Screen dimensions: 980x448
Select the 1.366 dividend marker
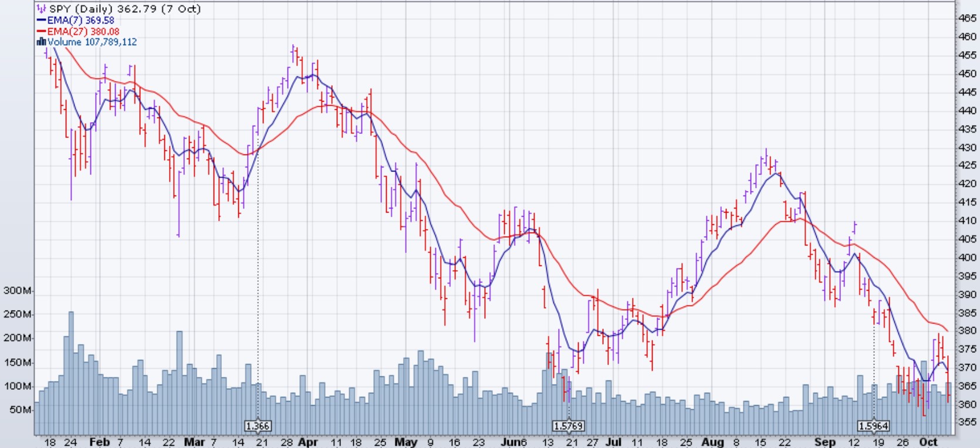pyautogui.click(x=258, y=426)
